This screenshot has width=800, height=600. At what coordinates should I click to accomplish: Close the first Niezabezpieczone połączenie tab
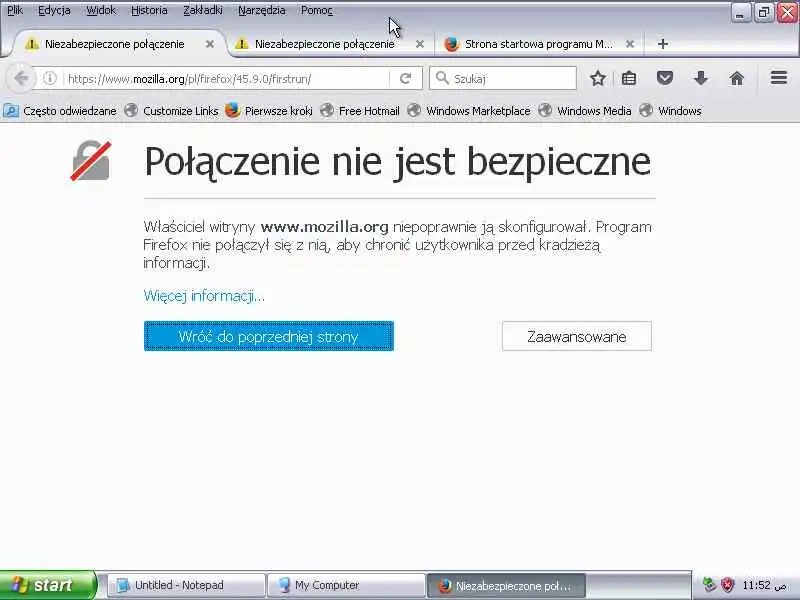pyautogui.click(x=210, y=44)
